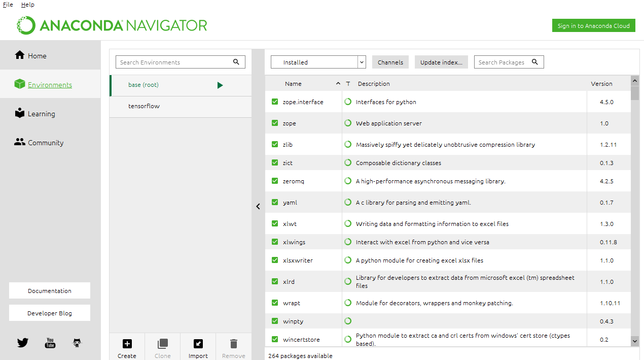This screenshot has width=644, height=360.
Task: Open the Documentation button
Action: tap(50, 290)
